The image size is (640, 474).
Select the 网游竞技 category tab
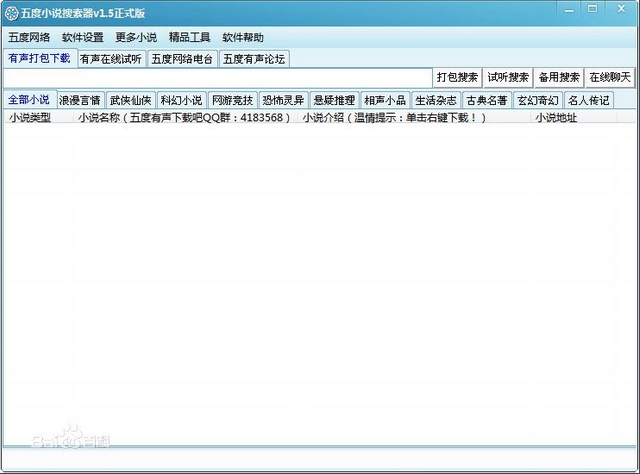click(x=233, y=100)
